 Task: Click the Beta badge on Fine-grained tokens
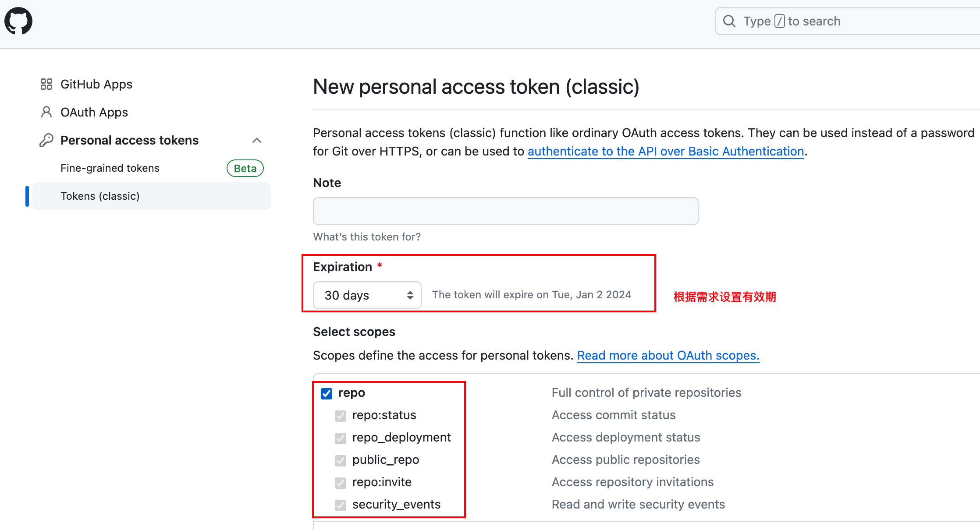[x=245, y=168]
